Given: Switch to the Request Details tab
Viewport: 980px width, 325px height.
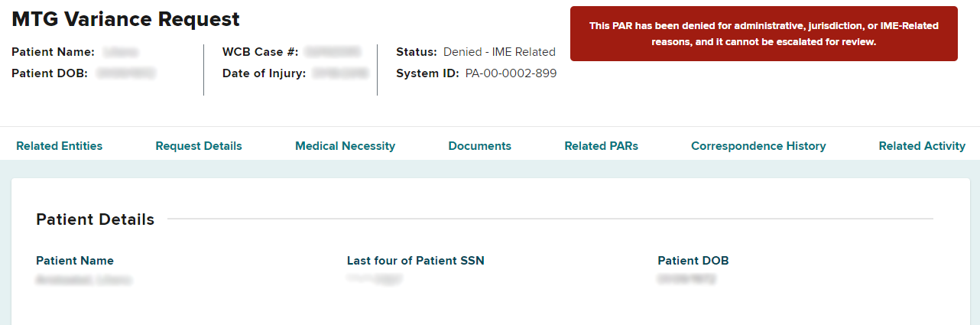Looking at the screenshot, I should 199,146.
